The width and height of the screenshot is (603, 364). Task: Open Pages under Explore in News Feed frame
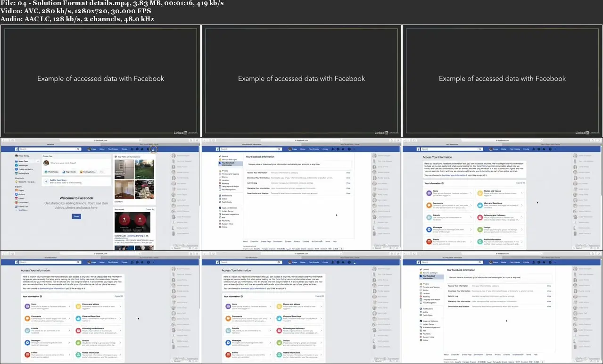[x=19, y=190]
